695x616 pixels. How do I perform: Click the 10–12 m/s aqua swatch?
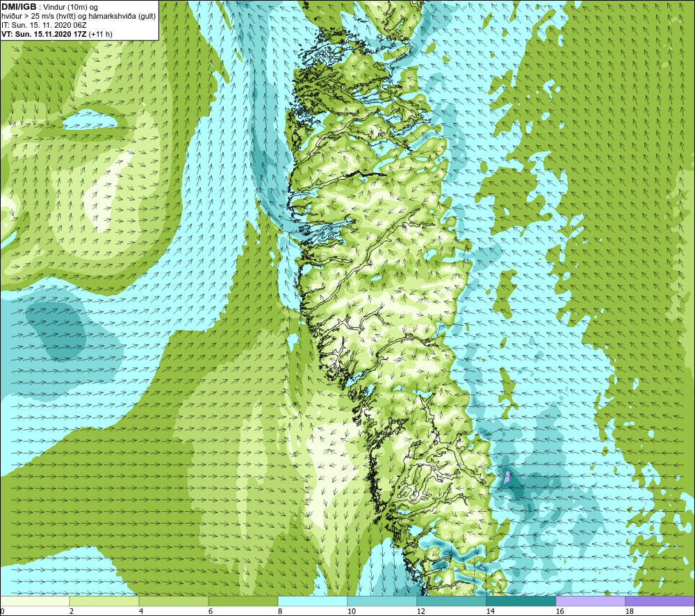point(382,601)
